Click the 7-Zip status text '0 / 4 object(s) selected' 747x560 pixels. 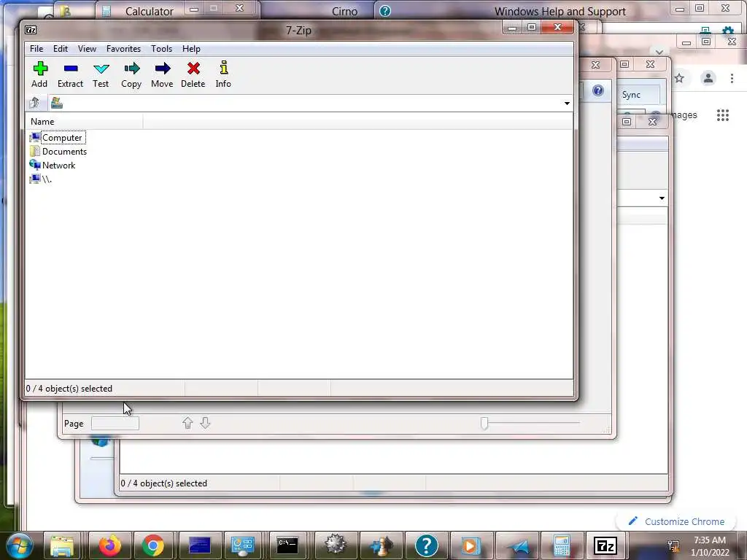tap(69, 389)
